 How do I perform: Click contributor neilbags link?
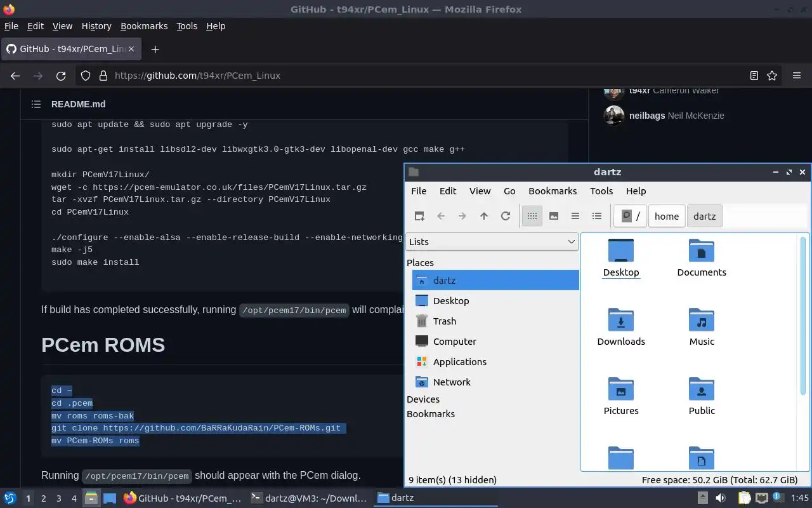tap(647, 116)
